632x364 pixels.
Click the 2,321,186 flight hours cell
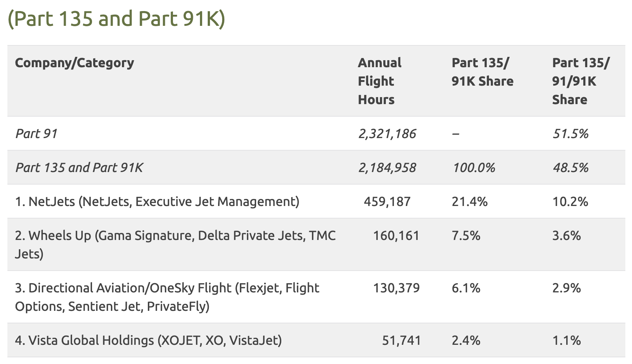387,134
